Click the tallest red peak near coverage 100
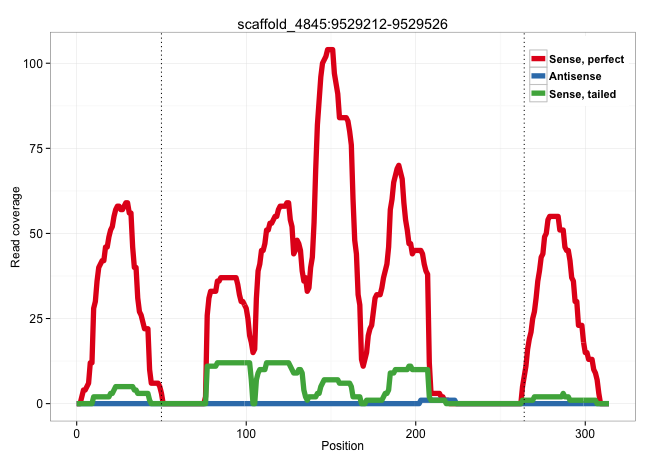This screenshot has width=650, height=460. pyautogui.click(x=331, y=50)
